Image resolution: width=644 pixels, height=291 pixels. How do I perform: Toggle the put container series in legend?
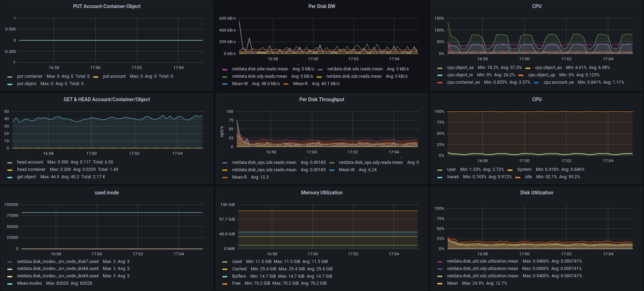pyautogui.click(x=30, y=76)
